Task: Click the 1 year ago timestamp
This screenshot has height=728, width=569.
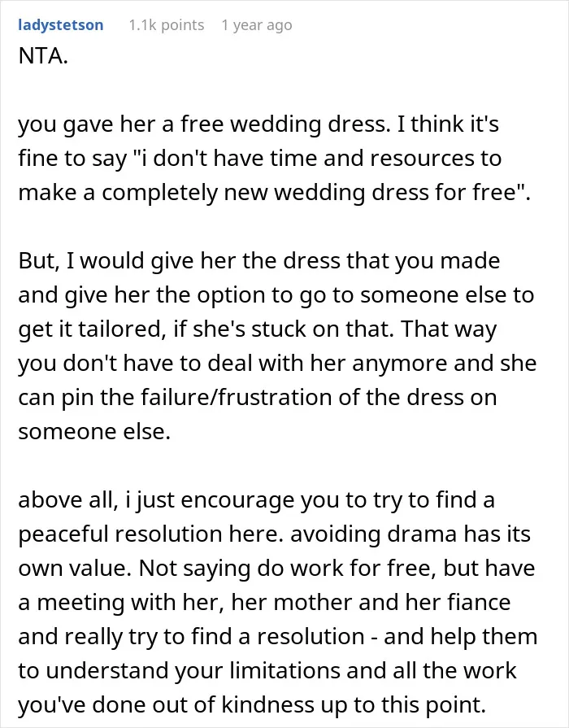Action: 257,25
